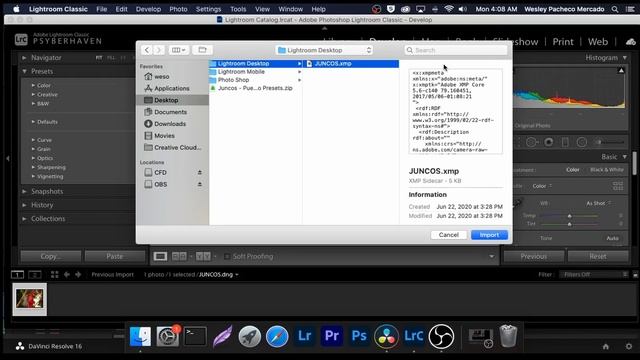Select the main window display icon
Image resolution: width=640 pixels, height=360 pixels.
(17, 275)
